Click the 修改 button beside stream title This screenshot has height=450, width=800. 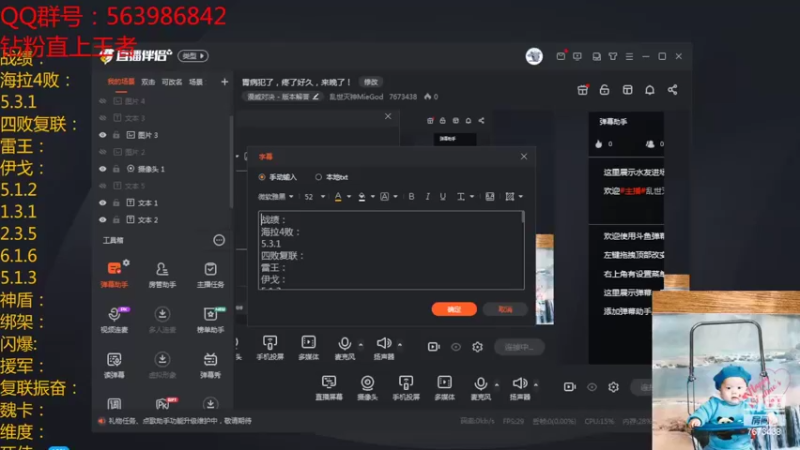371,82
